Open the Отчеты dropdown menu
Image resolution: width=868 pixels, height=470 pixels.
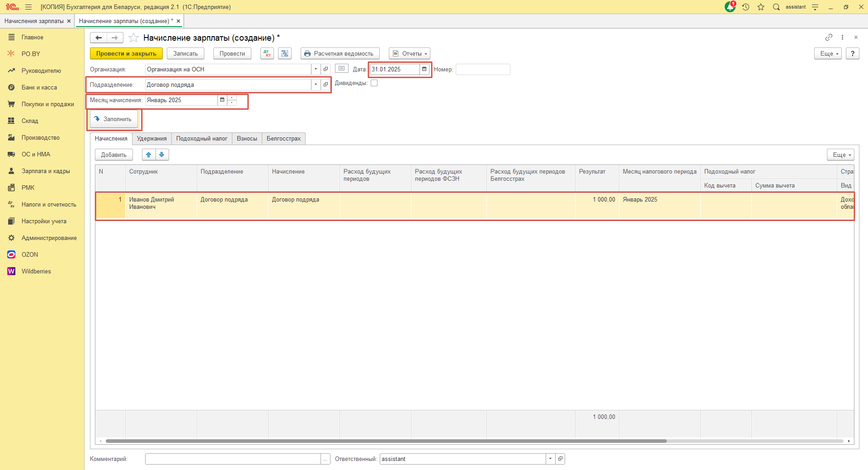pos(410,54)
